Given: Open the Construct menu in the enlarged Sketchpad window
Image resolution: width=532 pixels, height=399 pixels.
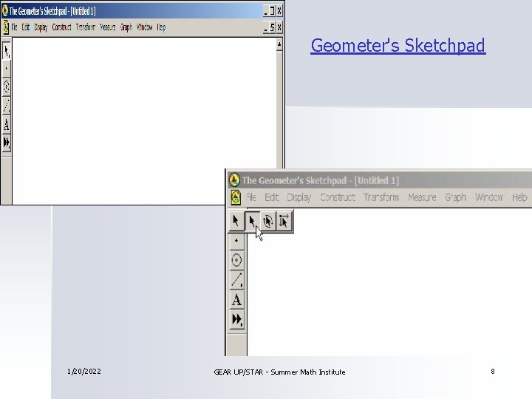Looking at the screenshot, I should click(338, 197).
